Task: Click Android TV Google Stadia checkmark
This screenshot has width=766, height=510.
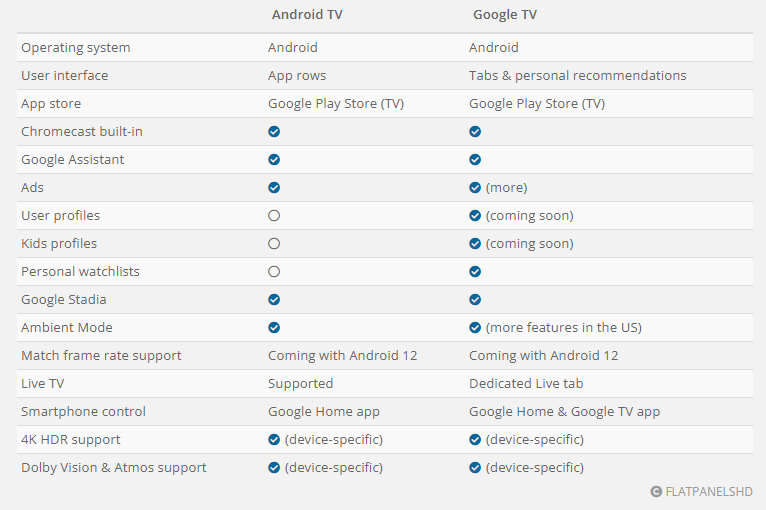Action: pyautogui.click(x=274, y=299)
